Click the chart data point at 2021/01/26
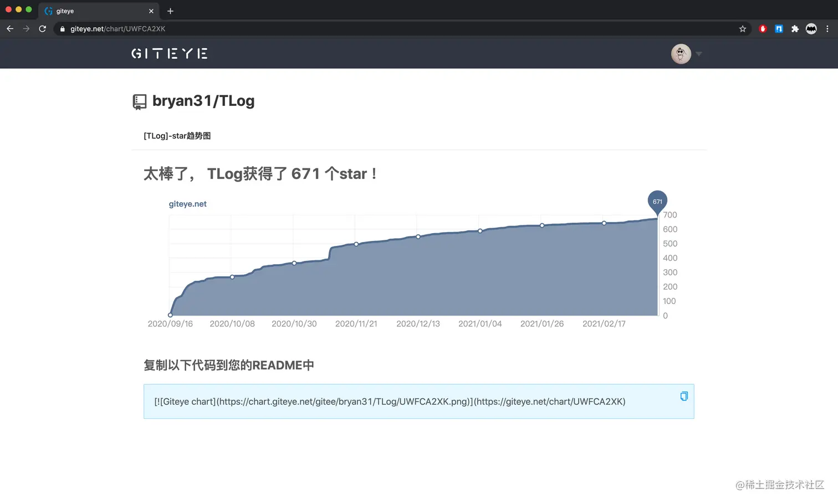 (542, 225)
